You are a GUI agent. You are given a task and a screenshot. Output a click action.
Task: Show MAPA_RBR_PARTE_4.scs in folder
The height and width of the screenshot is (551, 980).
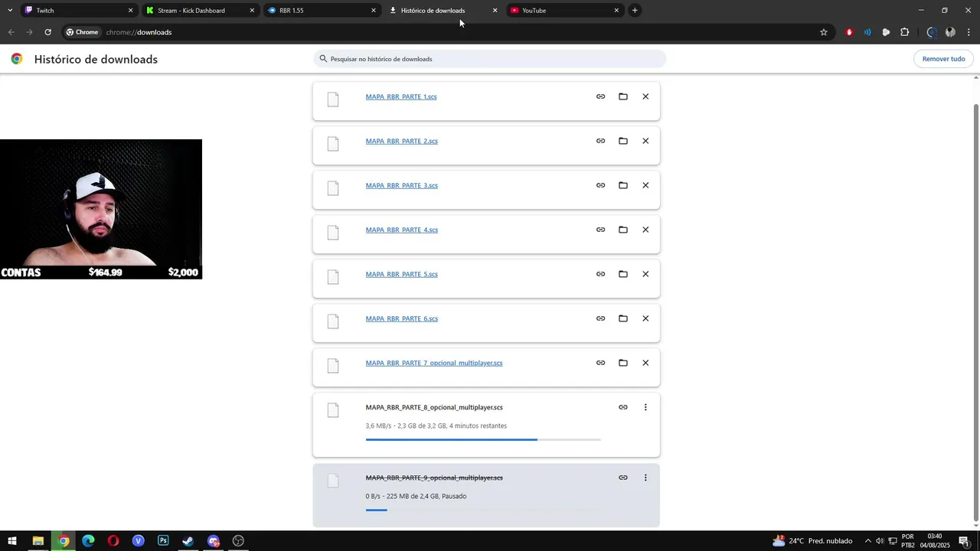(x=623, y=230)
